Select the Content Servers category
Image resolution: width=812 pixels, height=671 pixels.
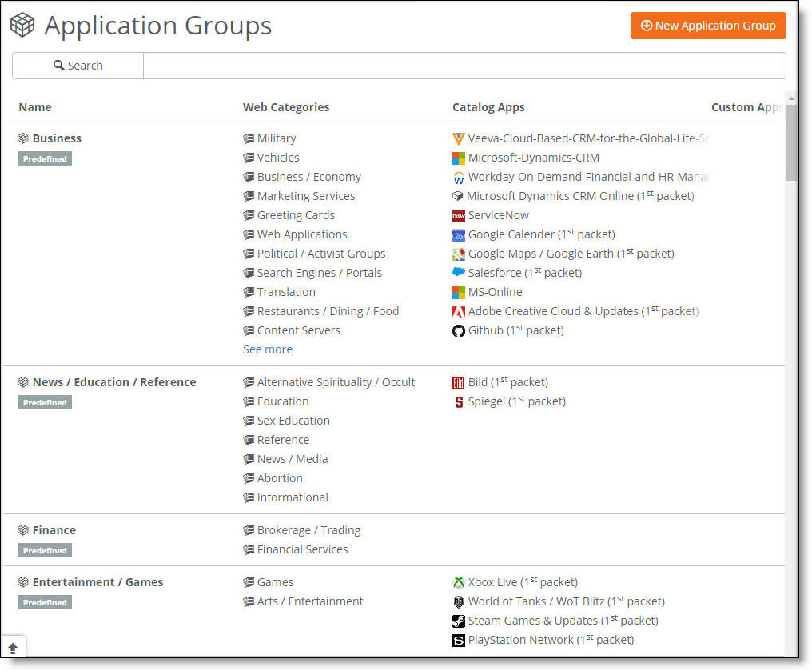click(299, 330)
